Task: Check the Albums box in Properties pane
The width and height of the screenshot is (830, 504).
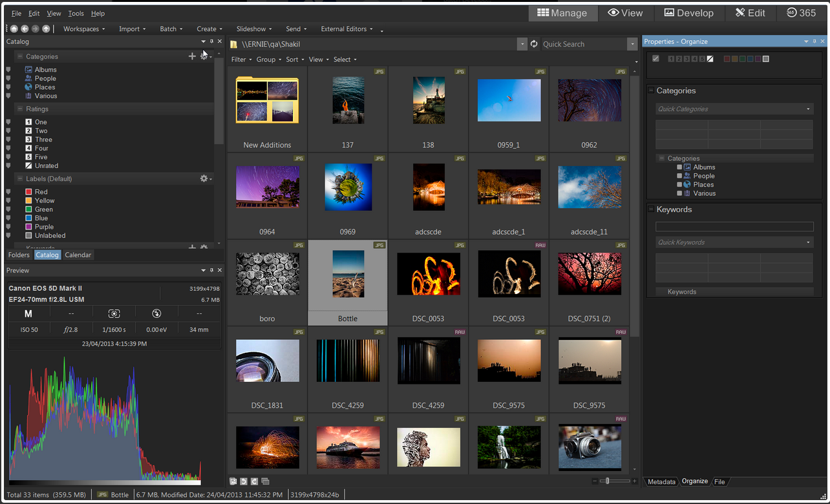Action: (x=679, y=167)
